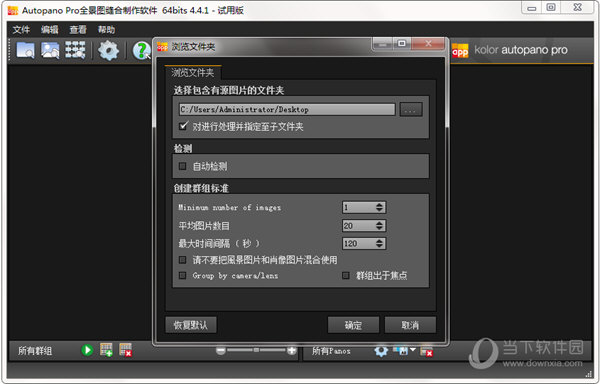Click the remove group icon beside 所有群组
Viewport: 600px width, 384px height.
[125, 350]
